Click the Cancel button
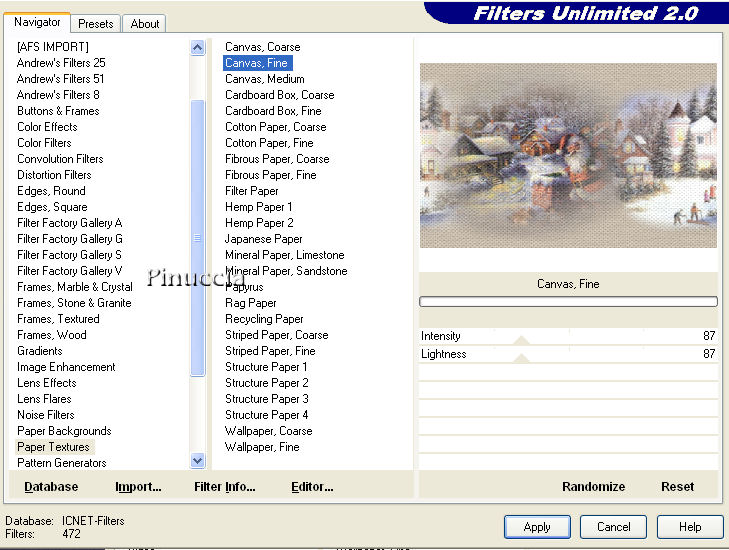 pos(613,527)
